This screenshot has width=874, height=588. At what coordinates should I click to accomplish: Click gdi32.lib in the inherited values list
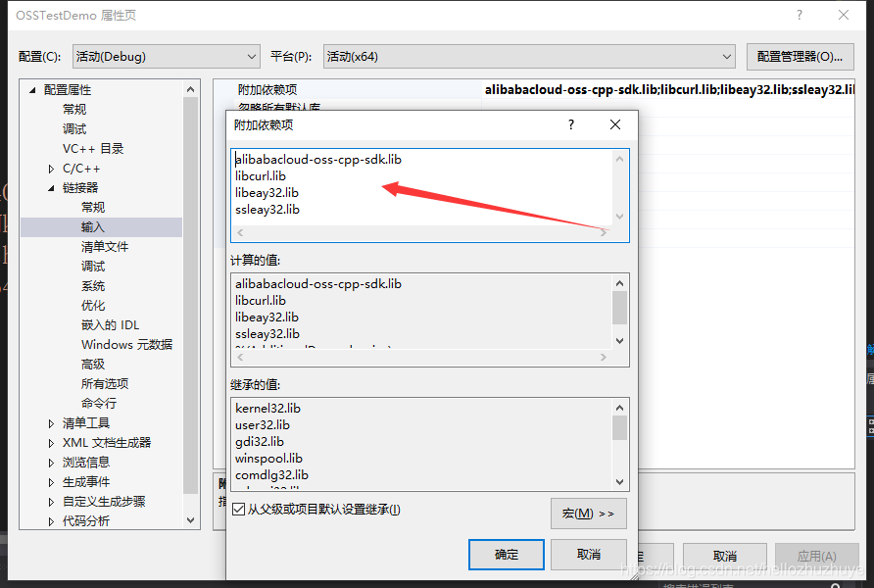260,442
